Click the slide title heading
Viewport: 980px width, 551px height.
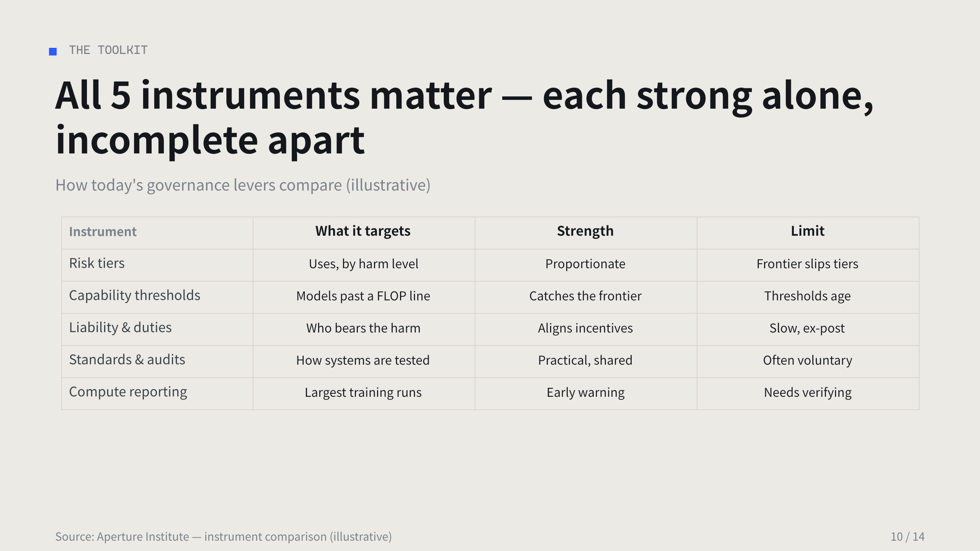coord(464,117)
